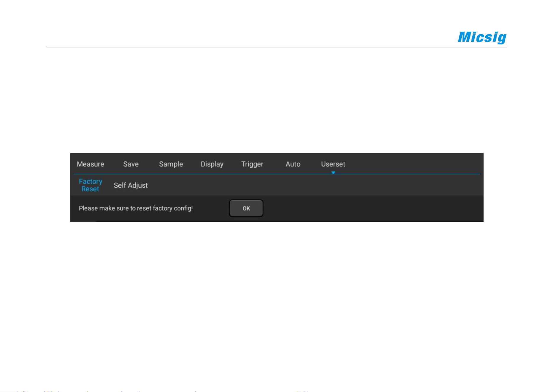Select Self Adjust option
The image size is (554, 392).
click(x=131, y=185)
